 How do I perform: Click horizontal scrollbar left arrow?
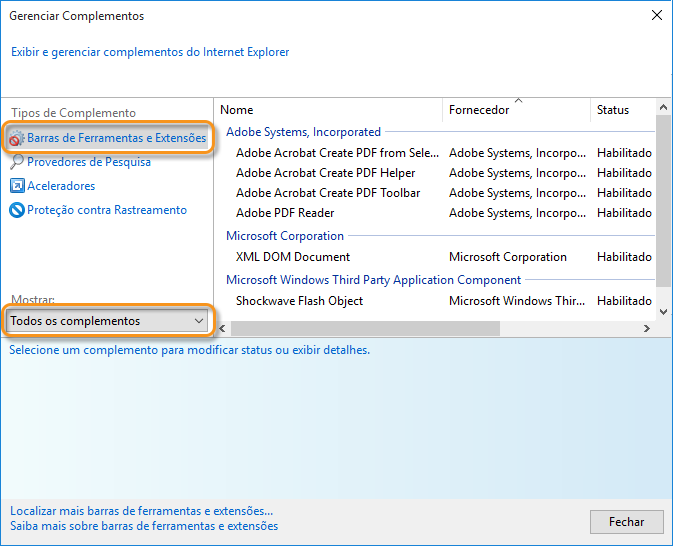[x=222, y=329]
